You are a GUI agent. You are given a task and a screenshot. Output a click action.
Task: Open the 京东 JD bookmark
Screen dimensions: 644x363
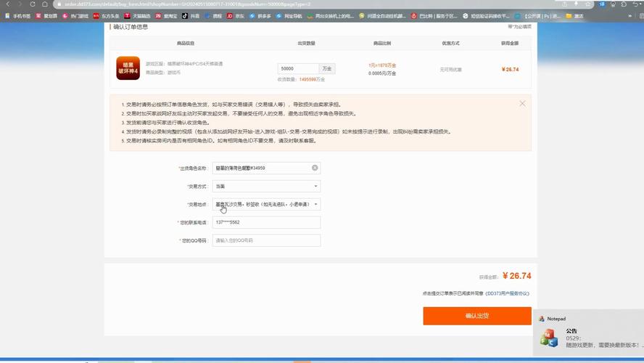coord(236,16)
